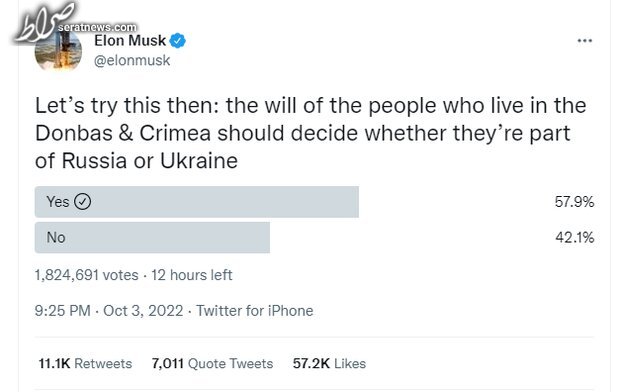Screen dimensions: 620x392
Task: Open the 9:25 PM timestamp link
Action: click(62, 311)
